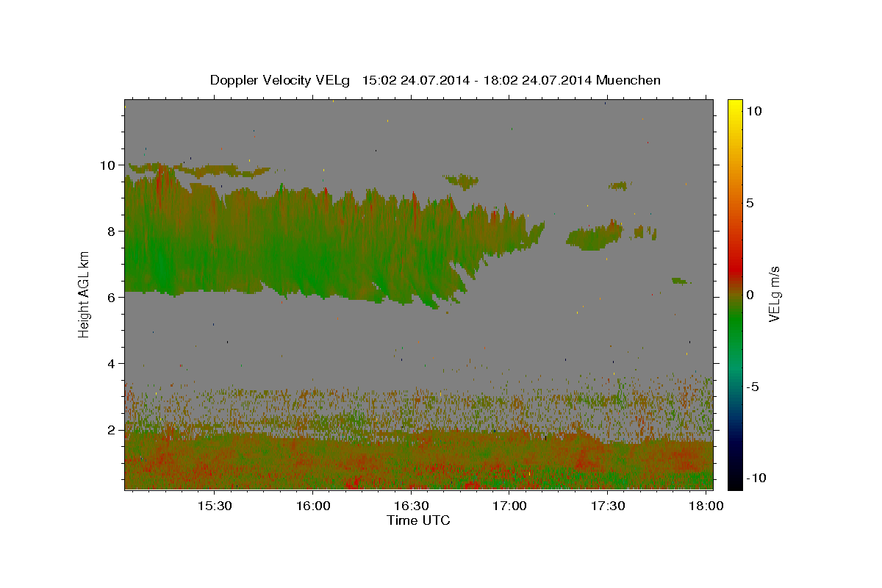The height and width of the screenshot is (588, 882).
Task: Click the 'VELg m/s' colorbar label
Action: tap(774, 293)
